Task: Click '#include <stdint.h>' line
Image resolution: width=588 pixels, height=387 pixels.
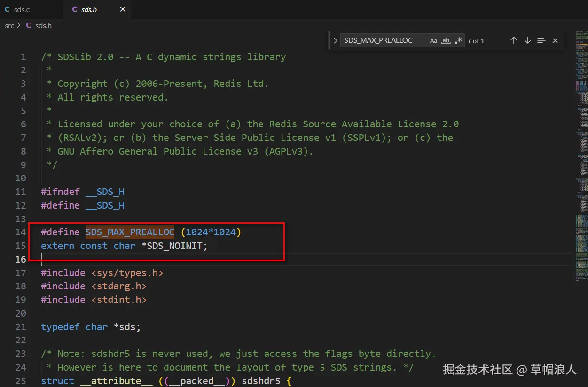Action: [x=94, y=300]
